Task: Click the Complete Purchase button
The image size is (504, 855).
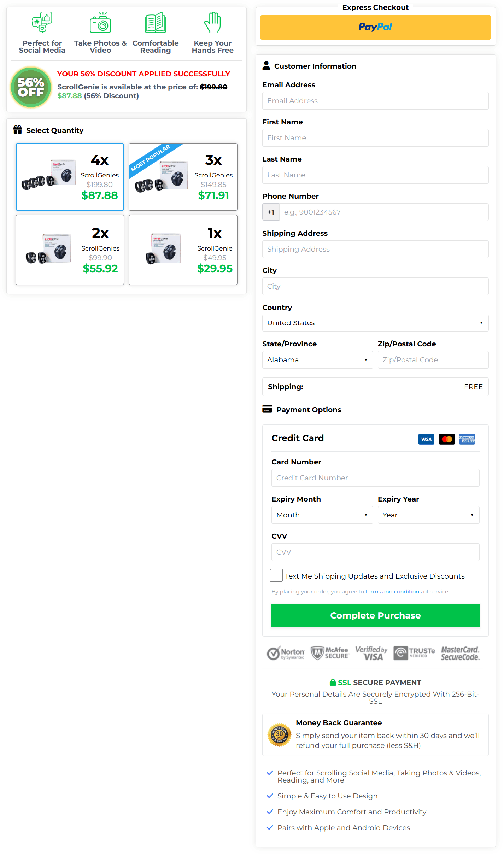Action: tap(375, 615)
